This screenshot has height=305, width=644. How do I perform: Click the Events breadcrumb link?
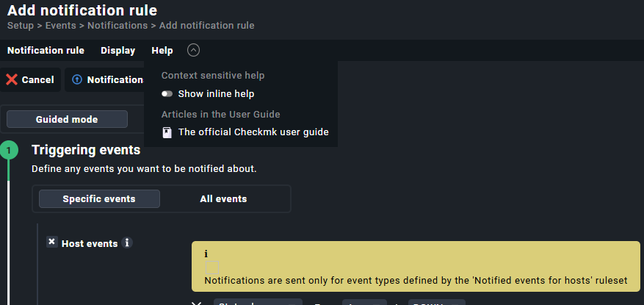pos(59,25)
